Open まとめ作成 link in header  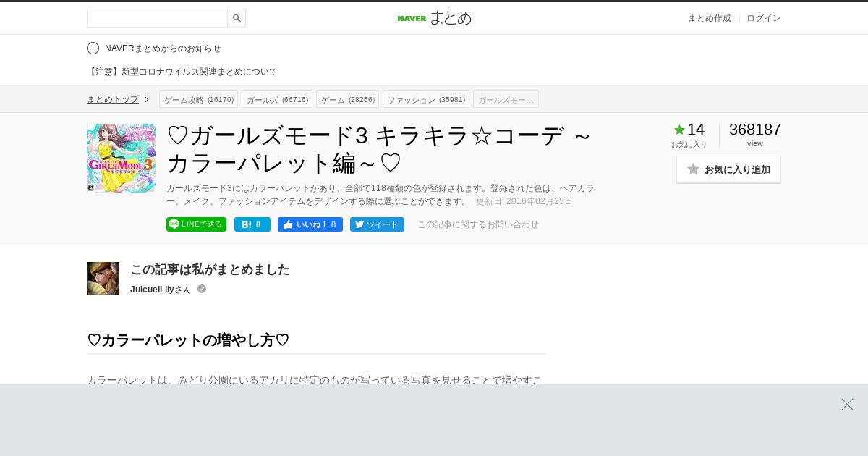click(x=709, y=18)
